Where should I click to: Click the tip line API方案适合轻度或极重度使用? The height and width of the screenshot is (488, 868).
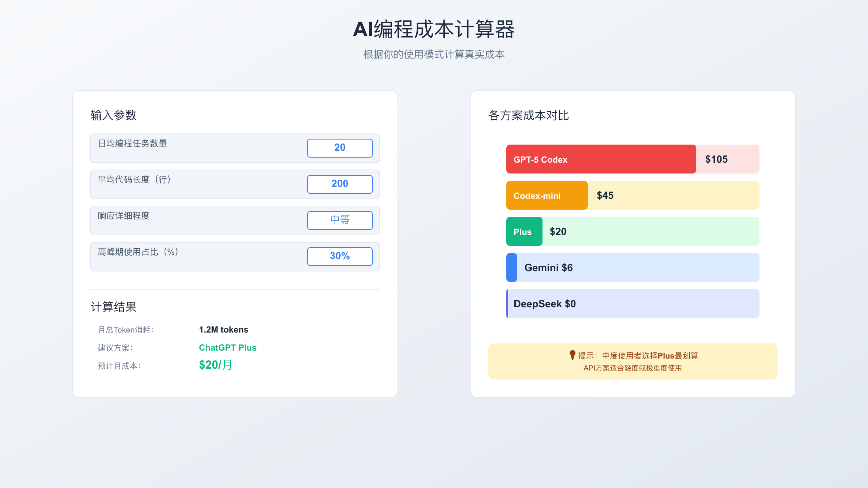(x=633, y=368)
